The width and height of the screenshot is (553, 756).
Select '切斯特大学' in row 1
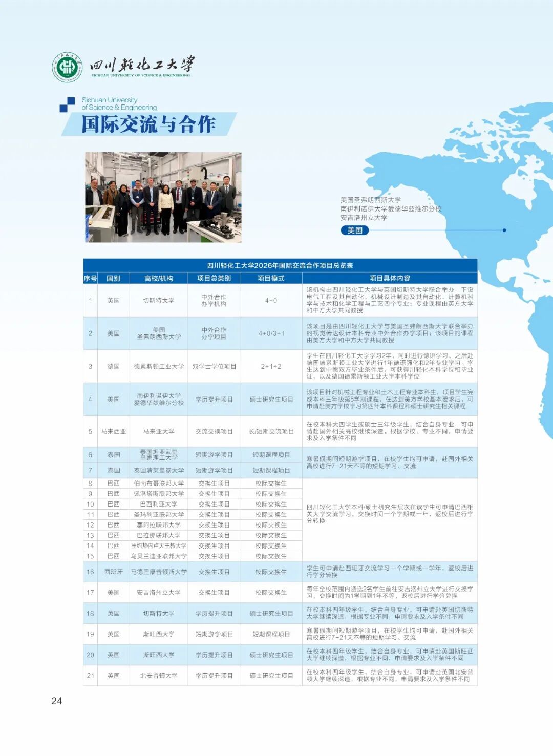159,301
